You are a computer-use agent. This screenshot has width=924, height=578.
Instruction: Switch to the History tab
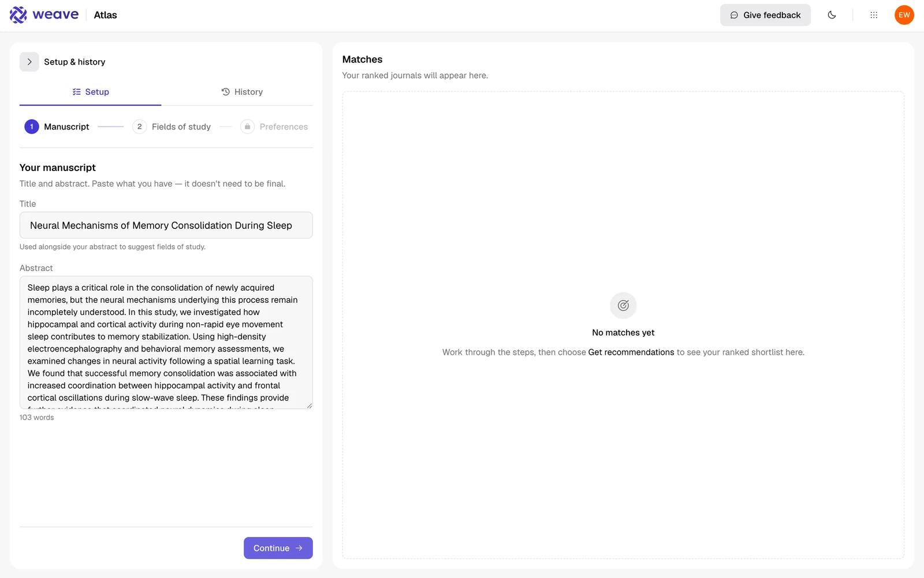[x=241, y=92]
